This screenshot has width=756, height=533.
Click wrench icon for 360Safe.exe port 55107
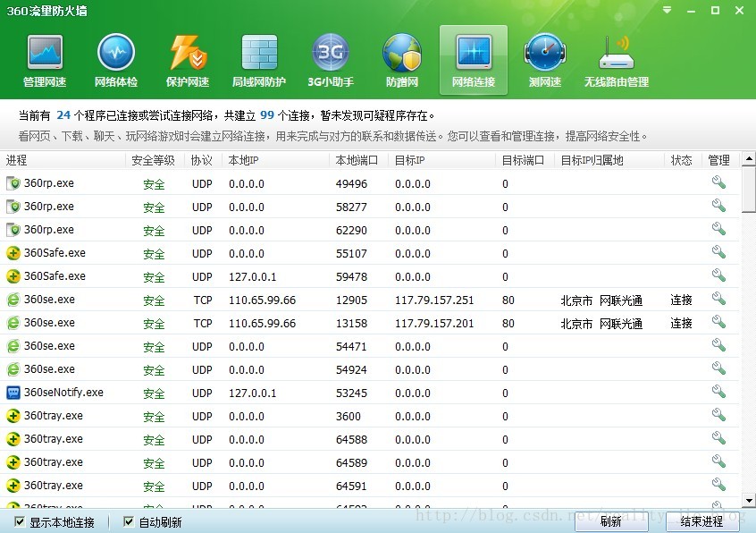coord(718,252)
